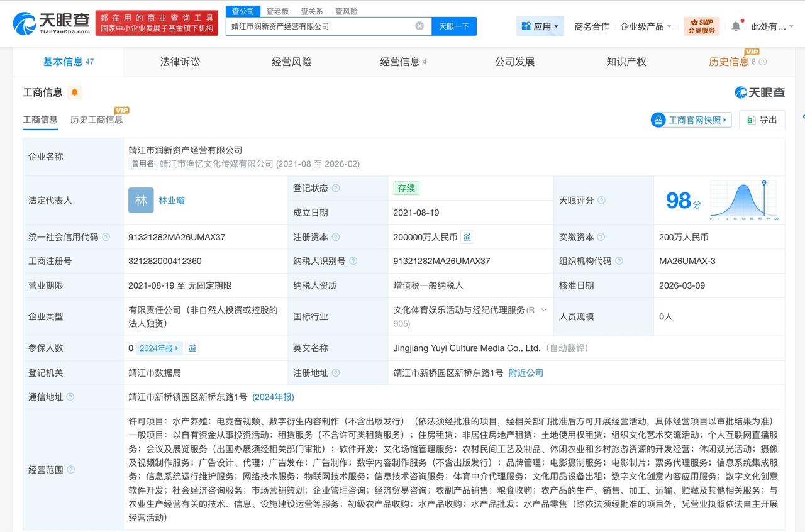Screen dimensions: 805x532
Task: Click the Tianyancha watermark logo inside the info panel
Action: (x=760, y=92)
